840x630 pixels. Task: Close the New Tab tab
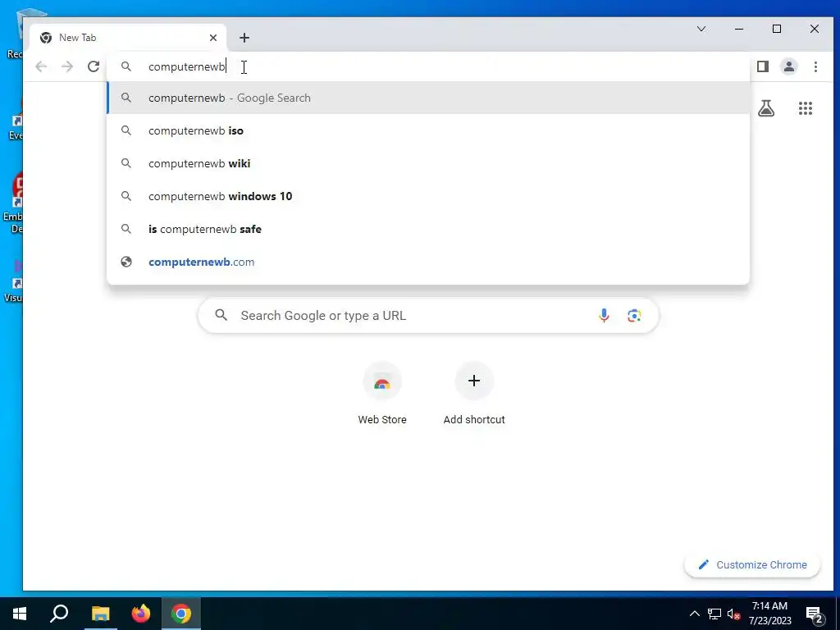coord(213,38)
